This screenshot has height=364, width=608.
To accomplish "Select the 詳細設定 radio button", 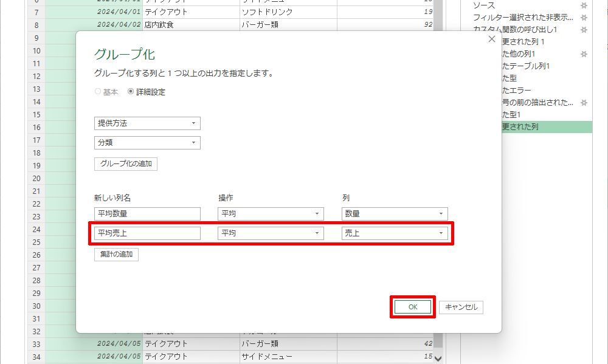I will pyautogui.click(x=131, y=92).
